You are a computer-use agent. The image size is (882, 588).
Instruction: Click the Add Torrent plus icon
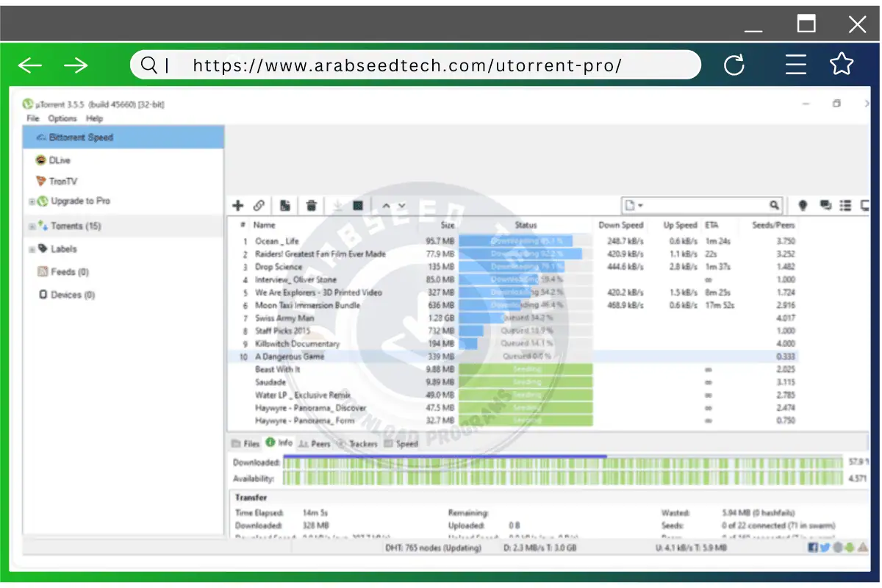tap(237, 206)
